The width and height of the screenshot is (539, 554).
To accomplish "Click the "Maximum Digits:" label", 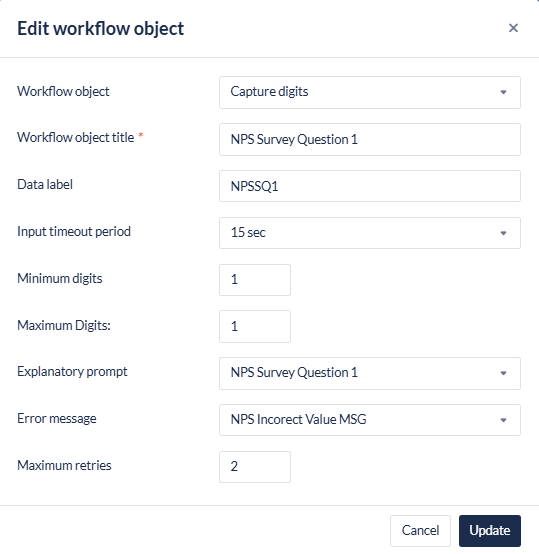I will click(x=64, y=325).
